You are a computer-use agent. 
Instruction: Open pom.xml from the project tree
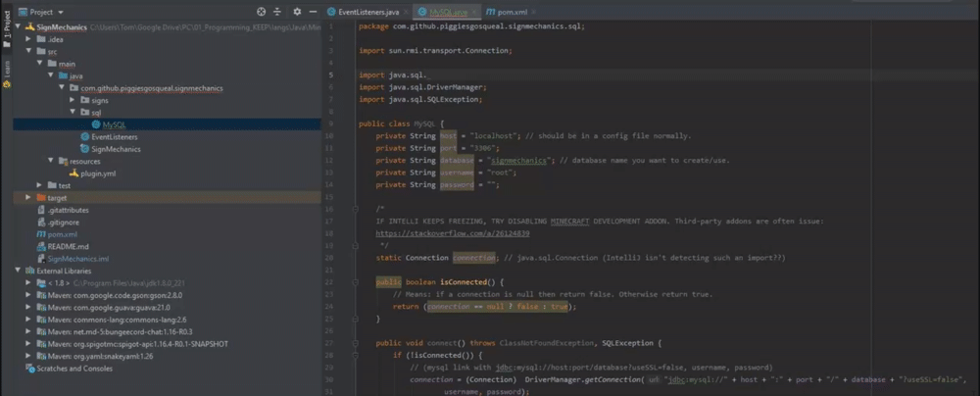(62, 234)
